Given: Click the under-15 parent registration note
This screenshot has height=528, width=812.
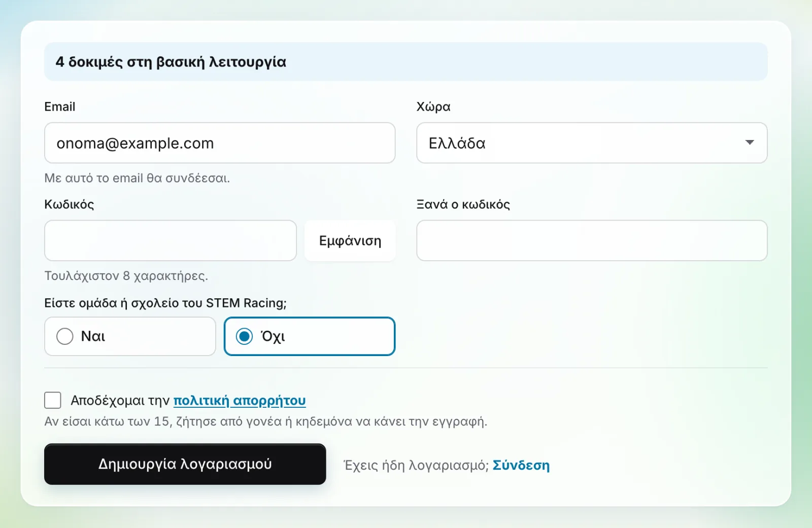Looking at the screenshot, I should click(266, 421).
